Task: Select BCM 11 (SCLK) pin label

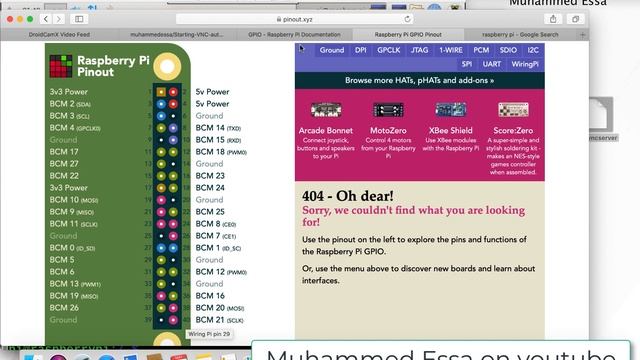Action: click(x=73, y=224)
